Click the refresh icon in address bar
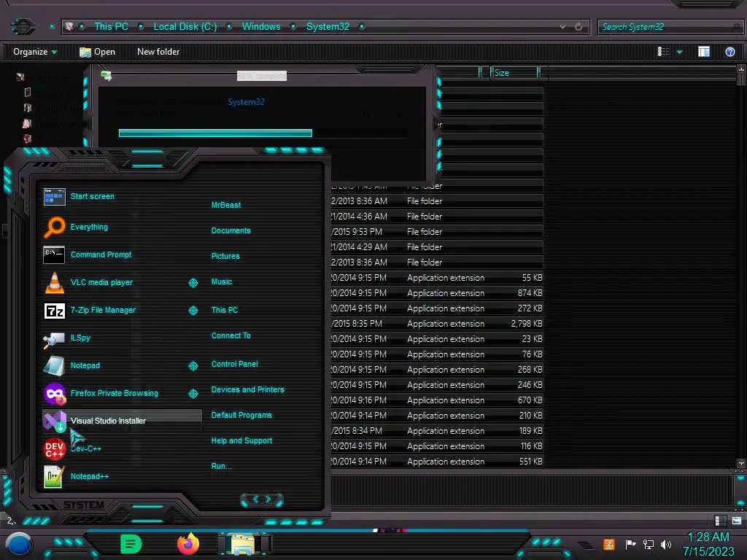The height and width of the screenshot is (560, 747). 578,27
